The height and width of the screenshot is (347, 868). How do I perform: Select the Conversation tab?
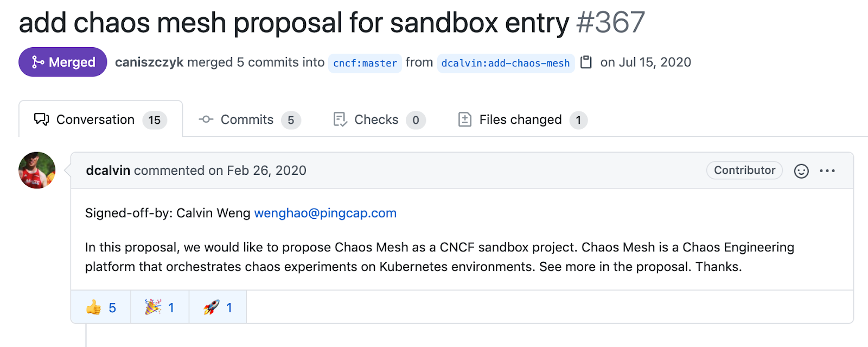coord(95,119)
